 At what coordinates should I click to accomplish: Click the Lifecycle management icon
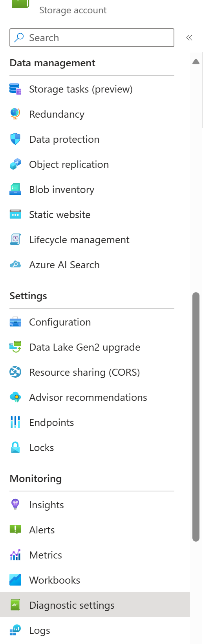[15, 240]
